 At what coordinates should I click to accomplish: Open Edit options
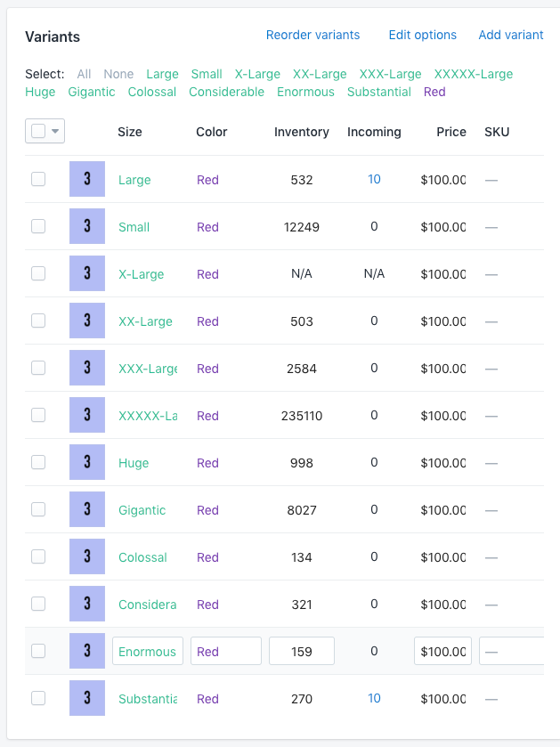click(x=422, y=35)
